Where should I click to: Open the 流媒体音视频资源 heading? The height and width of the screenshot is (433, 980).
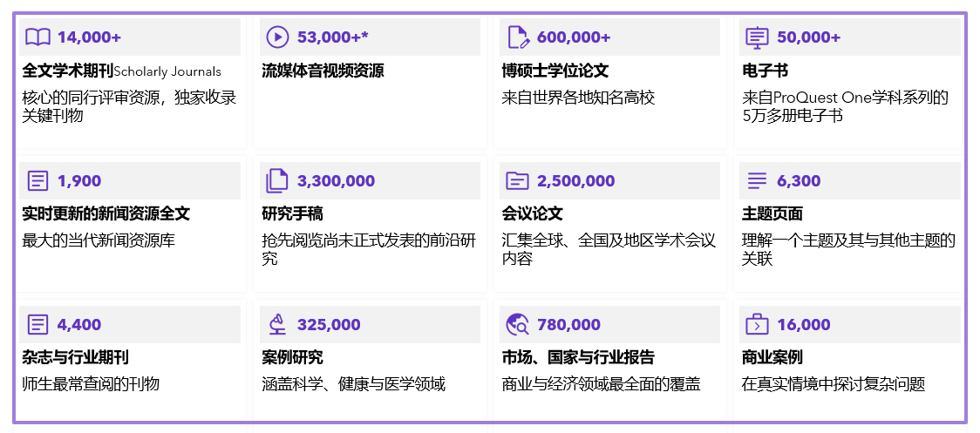tap(323, 71)
